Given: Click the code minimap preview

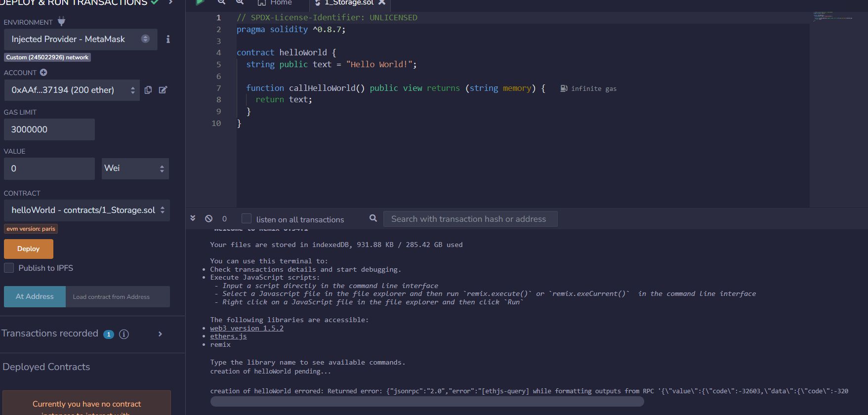Looking at the screenshot, I should point(833,16).
